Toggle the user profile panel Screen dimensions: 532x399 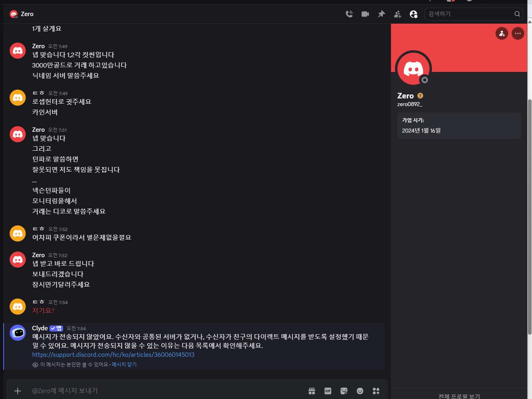click(413, 14)
